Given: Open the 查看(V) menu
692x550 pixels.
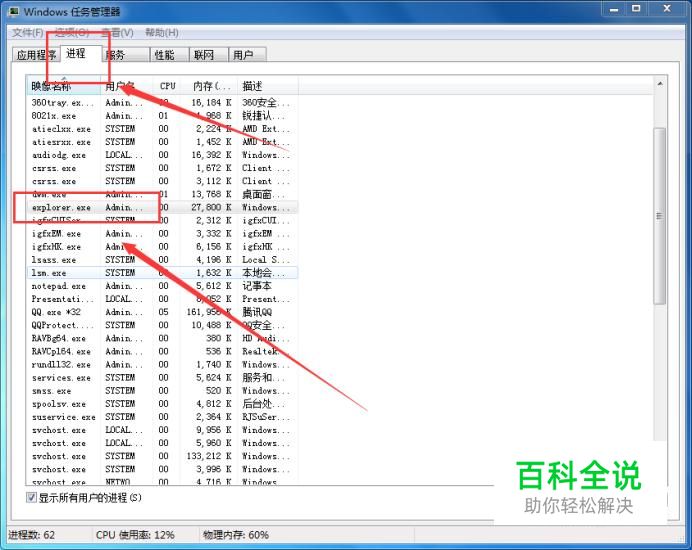Looking at the screenshot, I should click(117, 33).
